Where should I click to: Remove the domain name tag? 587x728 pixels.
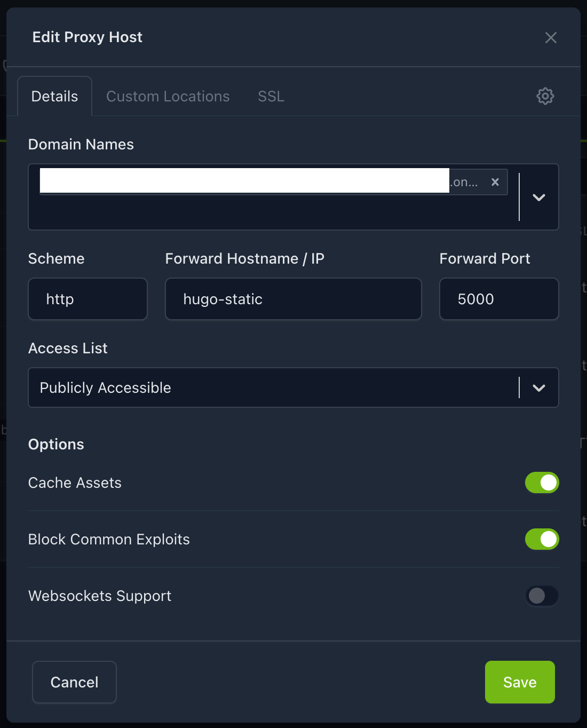(495, 182)
